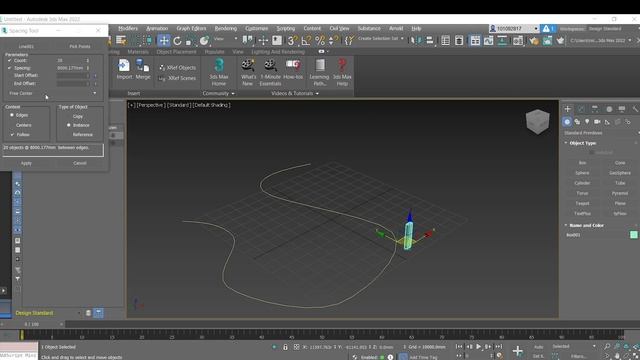Open the 3ds Max Help icon
This screenshot has height=360, width=640.
[342, 72]
